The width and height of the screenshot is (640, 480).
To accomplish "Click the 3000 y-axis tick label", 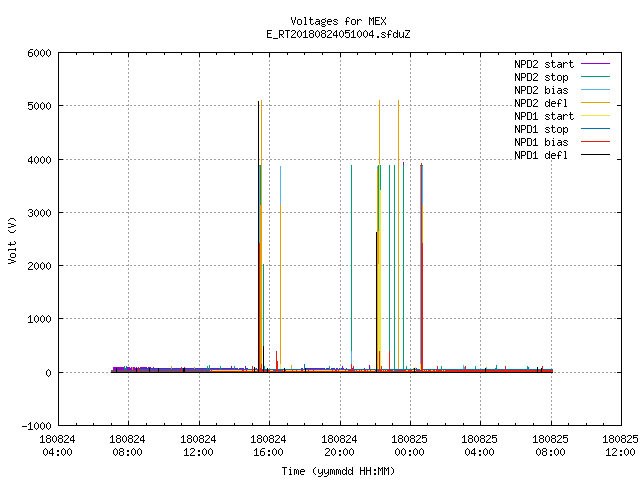I will tap(39, 213).
